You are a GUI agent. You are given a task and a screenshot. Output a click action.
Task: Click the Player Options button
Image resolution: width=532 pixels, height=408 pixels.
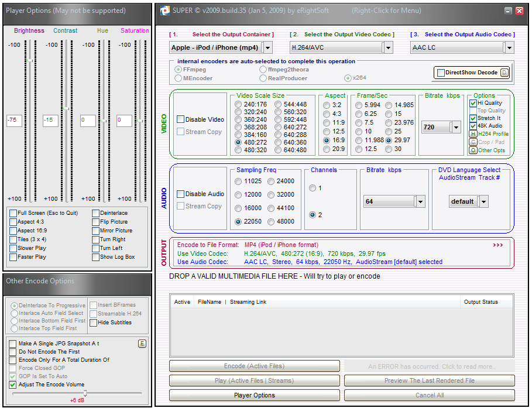255,395
